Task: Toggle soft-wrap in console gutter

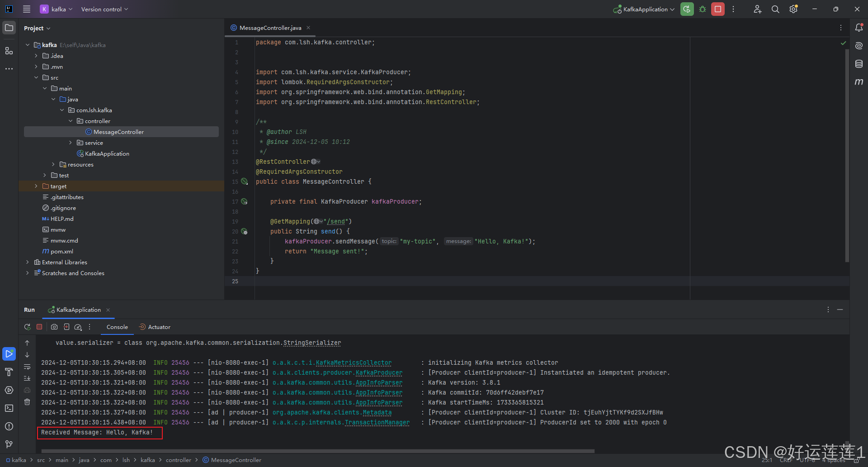Action: [x=27, y=367]
